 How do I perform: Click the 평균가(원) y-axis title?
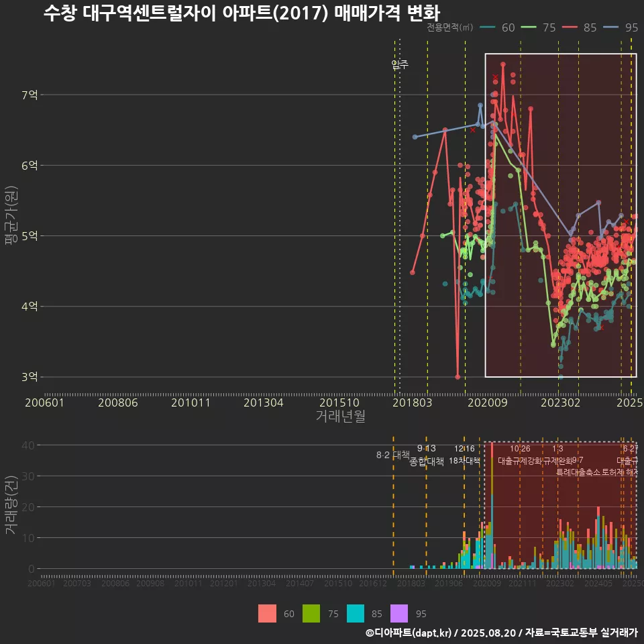(11, 215)
